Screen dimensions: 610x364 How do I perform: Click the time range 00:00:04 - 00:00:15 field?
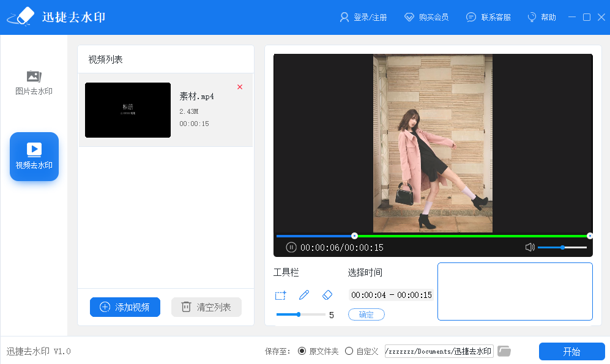click(x=392, y=295)
